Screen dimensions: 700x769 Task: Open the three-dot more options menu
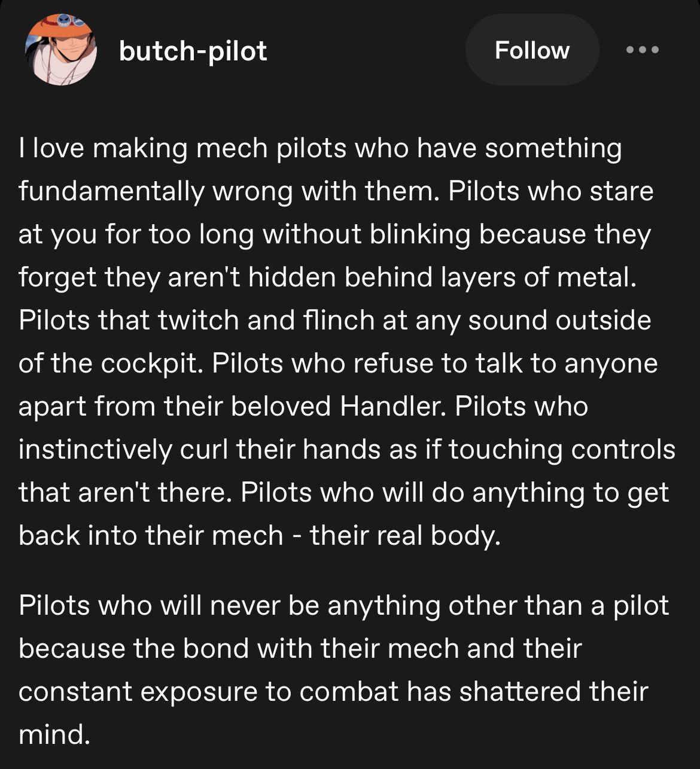[643, 50]
